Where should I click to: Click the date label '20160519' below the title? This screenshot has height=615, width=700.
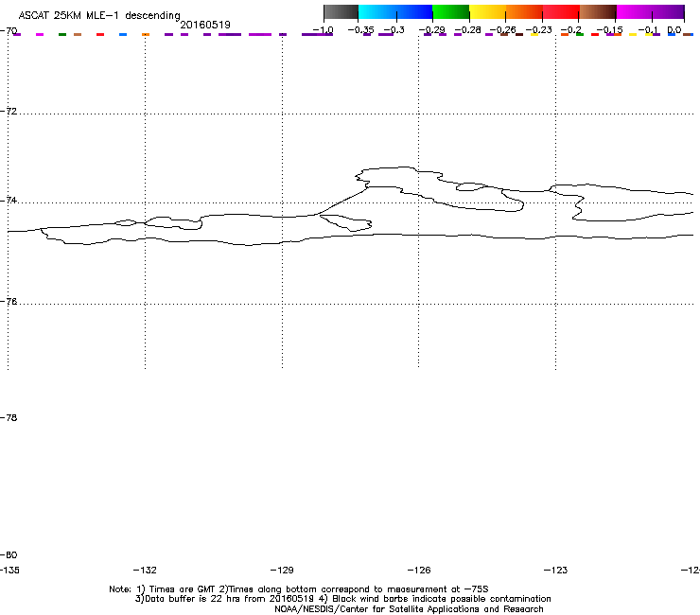coord(205,25)
